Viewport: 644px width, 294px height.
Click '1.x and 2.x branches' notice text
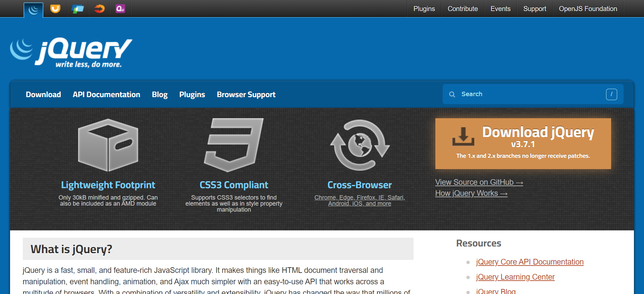pos(523,156)
